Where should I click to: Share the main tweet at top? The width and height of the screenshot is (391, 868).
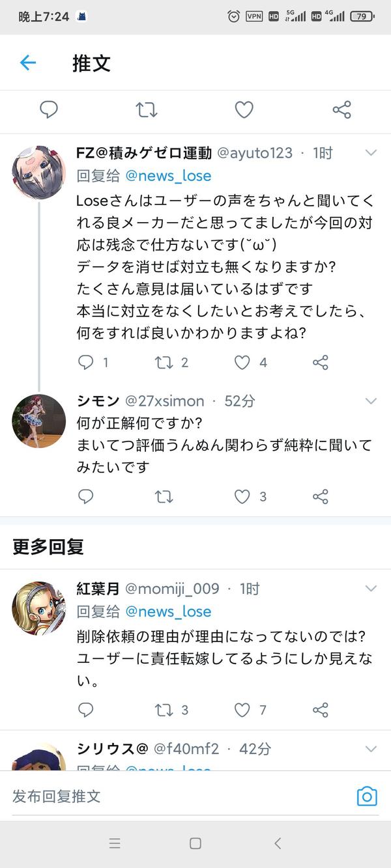click(341, 110)
